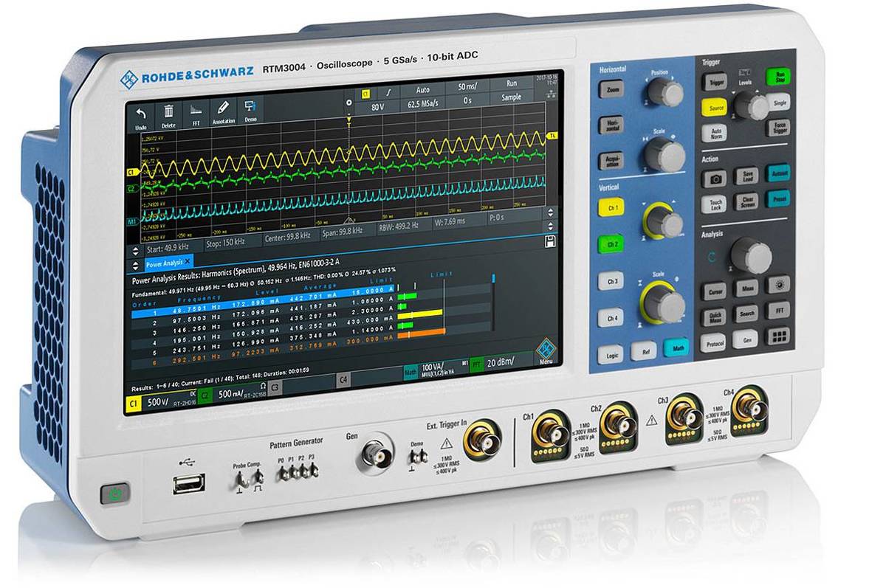
Task: Expand arrows next to the P: 0 s field
Action: click(549, 214)
